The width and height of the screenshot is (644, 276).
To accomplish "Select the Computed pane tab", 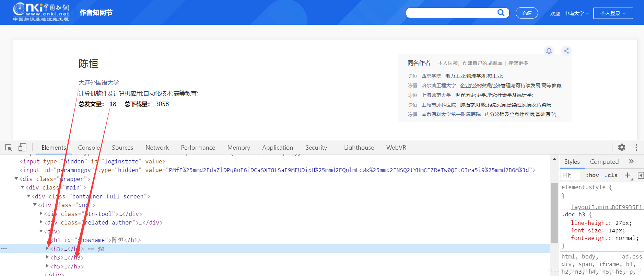I will click(x=604, y=161).
